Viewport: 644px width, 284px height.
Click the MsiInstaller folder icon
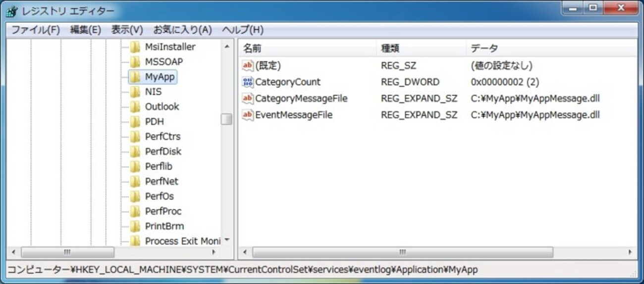135,47
